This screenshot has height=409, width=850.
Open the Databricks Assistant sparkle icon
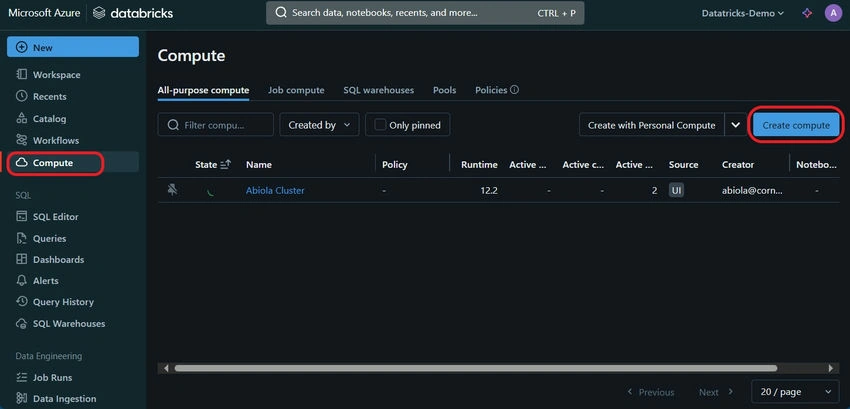click(807, 13)
